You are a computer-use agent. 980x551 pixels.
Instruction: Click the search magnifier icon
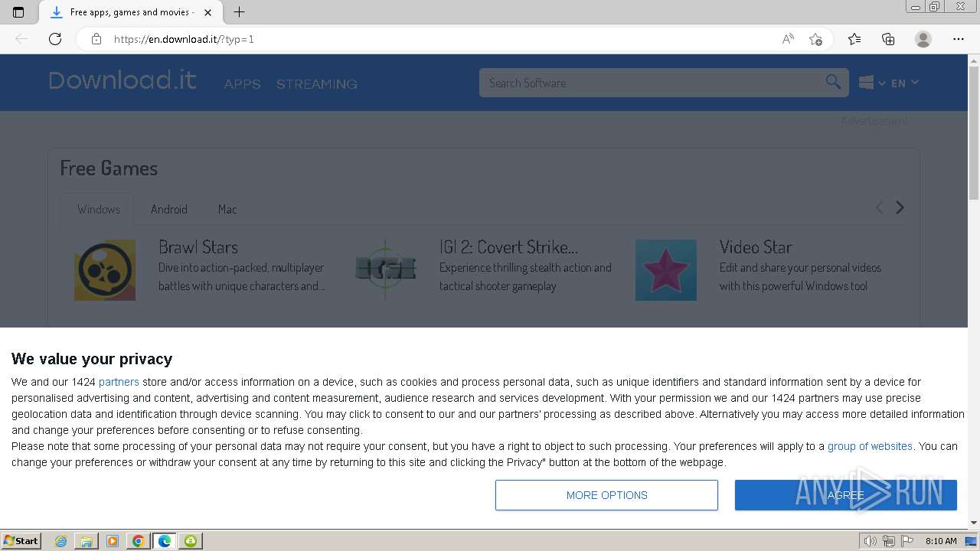coord(833,82)
